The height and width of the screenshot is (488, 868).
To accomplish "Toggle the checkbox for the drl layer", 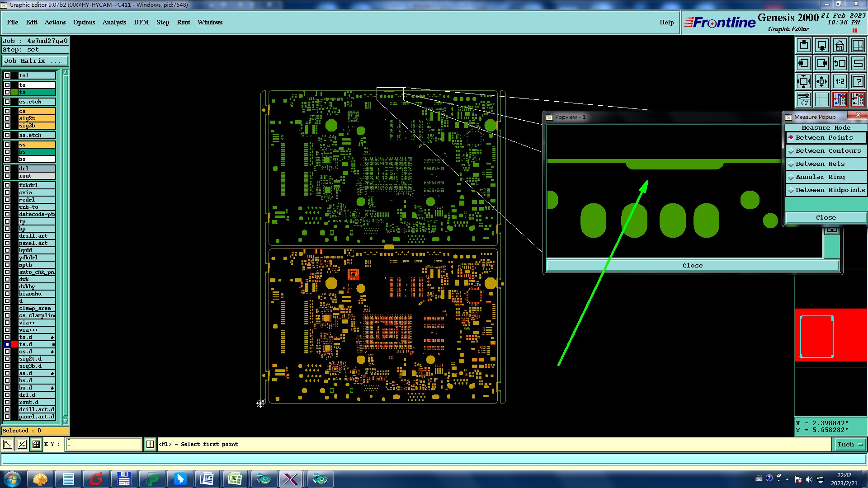I will point(7,169).
